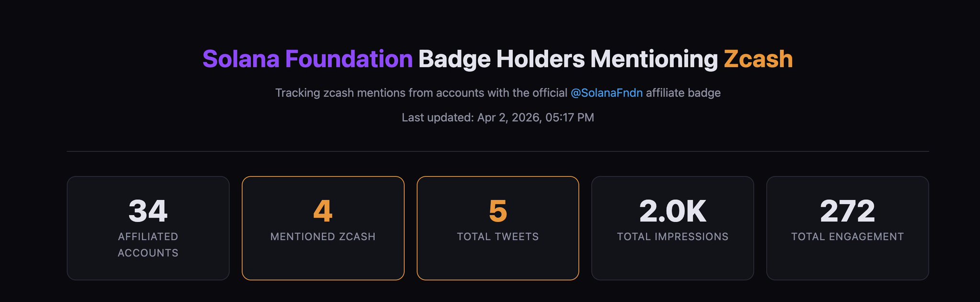
Task: Select the Badge Holders Mentioning title text
Action: pos(568,59)
